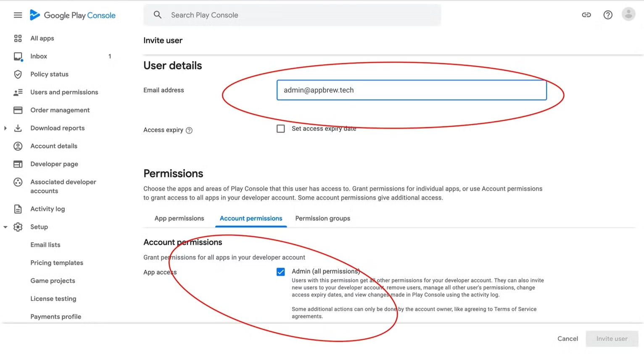Click the Download reports label
The width and height of the screenshot is (644, 354).
[x=58, y=128]
